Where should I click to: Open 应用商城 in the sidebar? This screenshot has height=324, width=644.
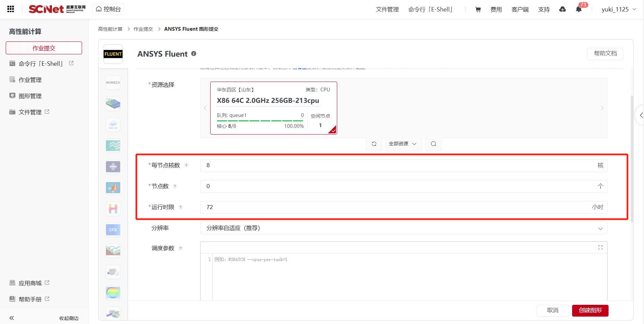[30, 283]
